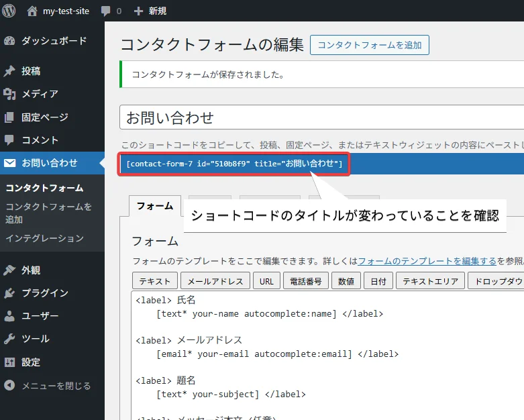The image size is (524, 420).
Task: Click my-test-site in admin bar
Action: coord(66,11)
